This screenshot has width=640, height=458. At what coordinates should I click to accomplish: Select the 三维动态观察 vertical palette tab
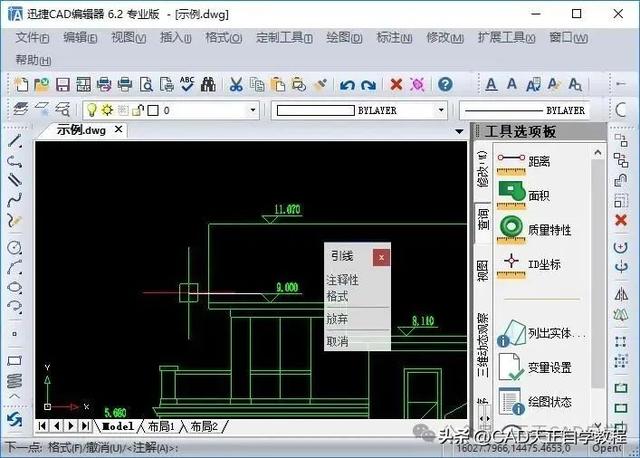click(x=483, y=345)
